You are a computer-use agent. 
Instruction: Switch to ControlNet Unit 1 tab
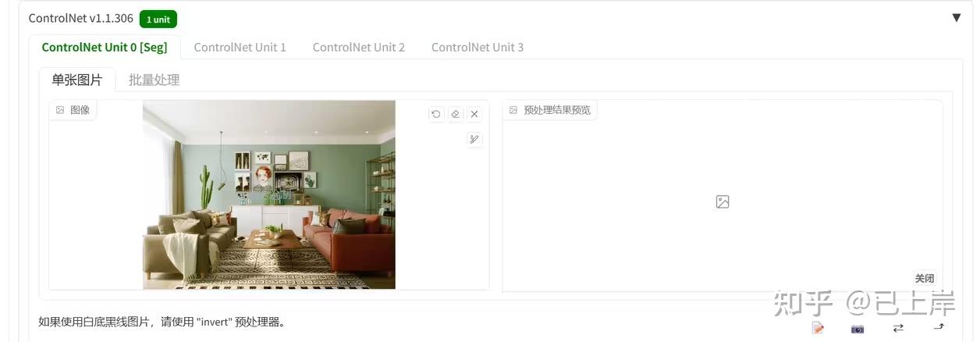[x=240, y=47]
